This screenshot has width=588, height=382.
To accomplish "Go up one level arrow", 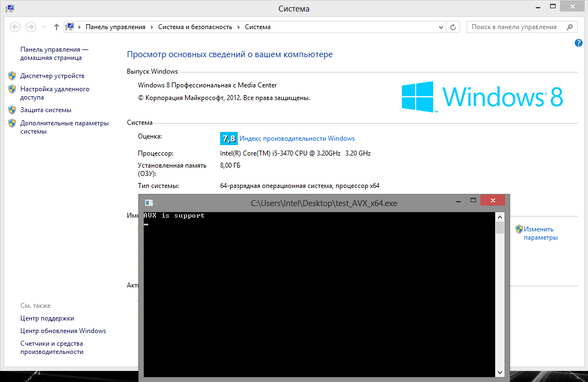I will point(56,27).
